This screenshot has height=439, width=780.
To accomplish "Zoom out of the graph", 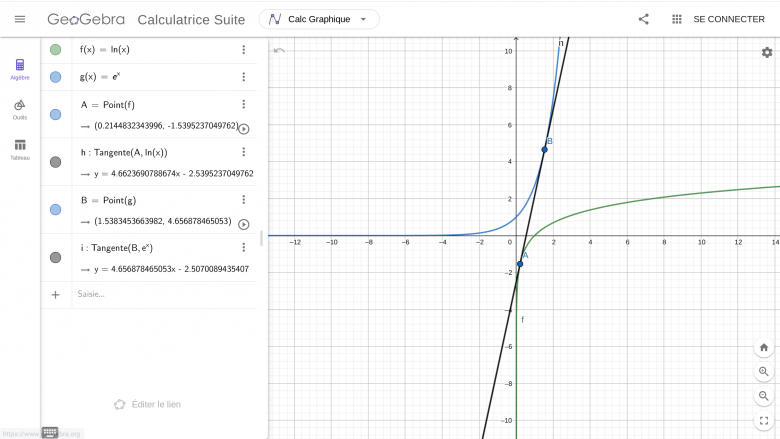I will 764,395.
